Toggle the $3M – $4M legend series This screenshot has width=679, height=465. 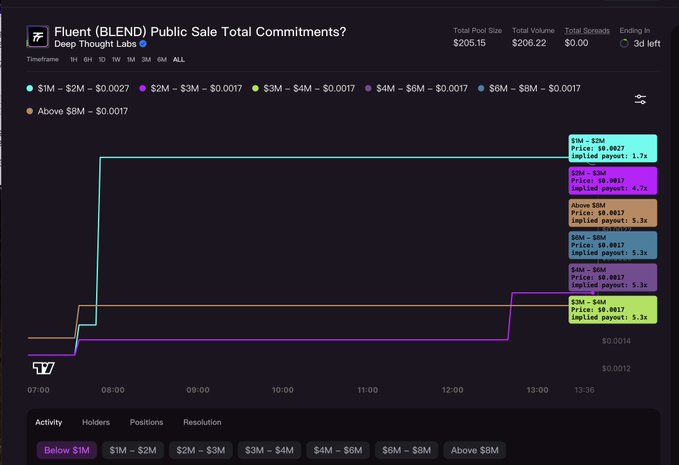pyautogui.click(x=304, y=89)
